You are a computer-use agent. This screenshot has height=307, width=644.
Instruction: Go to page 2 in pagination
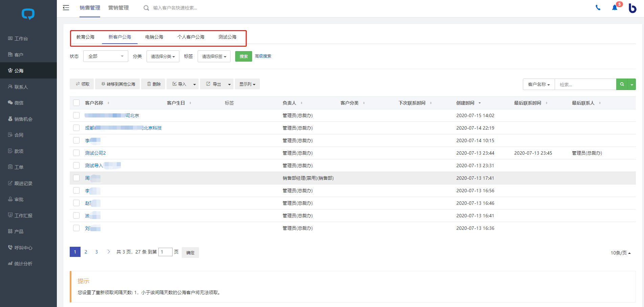pyautogui.click(x=86, y=252)
